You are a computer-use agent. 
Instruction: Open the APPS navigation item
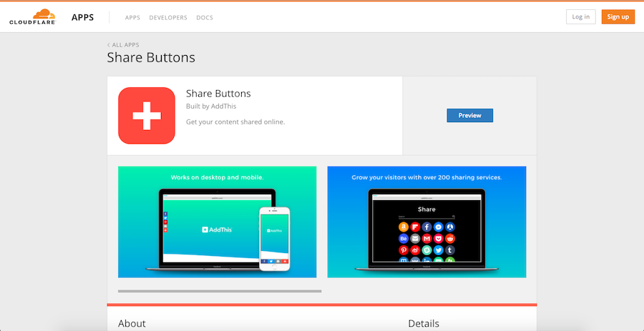[x=132, y=18]
